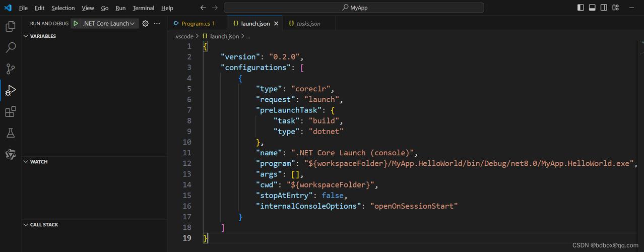Viewport: 644px width, 252px height.
Task: Start debugging with green play button
Action: 76,23
